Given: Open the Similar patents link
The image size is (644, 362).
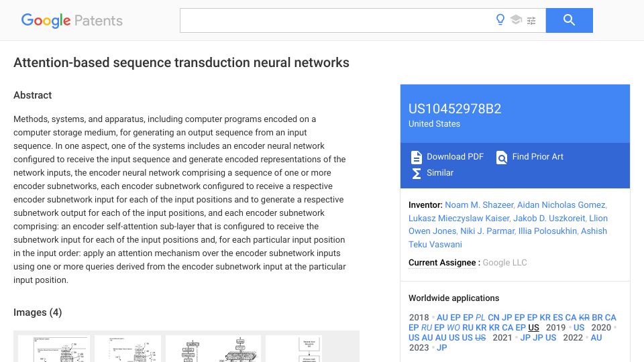Looking at the screenshot, I should tap(440, 173).
